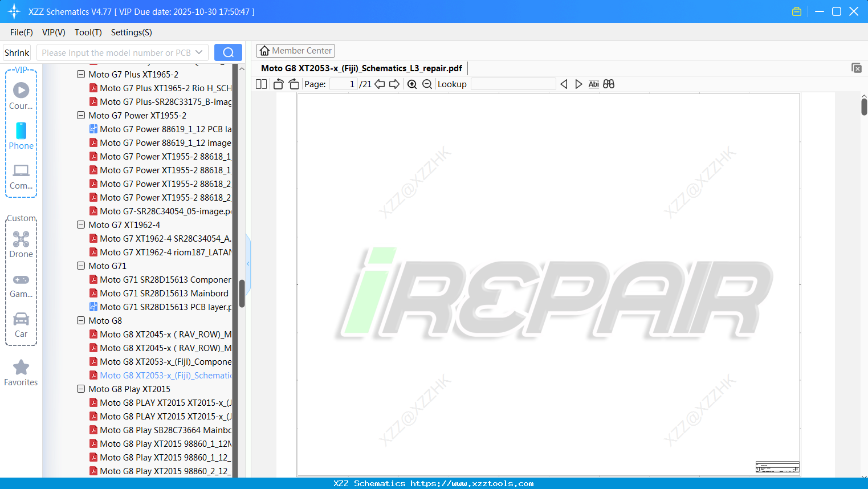The width and height of the screenshot is (868, 489).
Task: Go to next page using forward arrow
Action: [x=394, y=84]
